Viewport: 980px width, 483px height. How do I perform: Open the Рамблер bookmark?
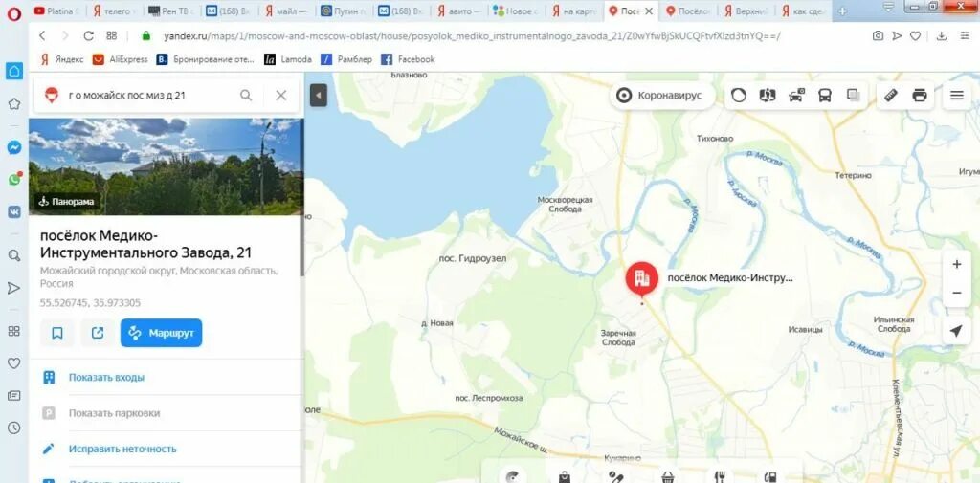click(346, 59)
